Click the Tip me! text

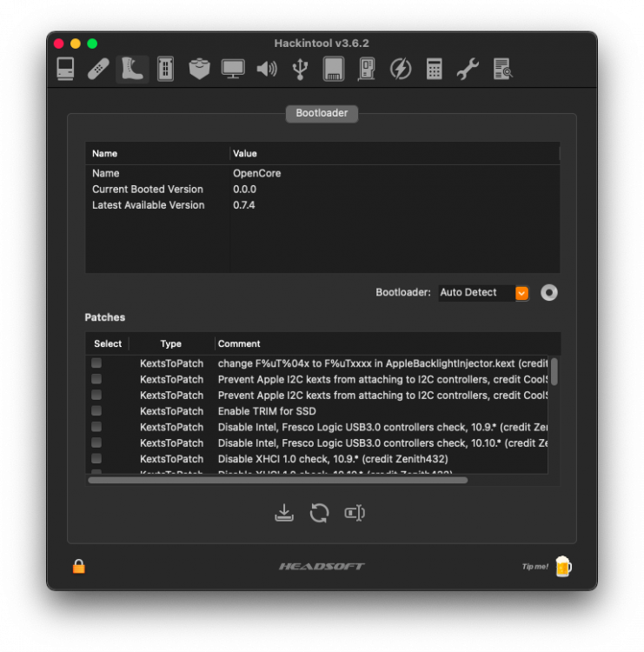tap(534, 566)
